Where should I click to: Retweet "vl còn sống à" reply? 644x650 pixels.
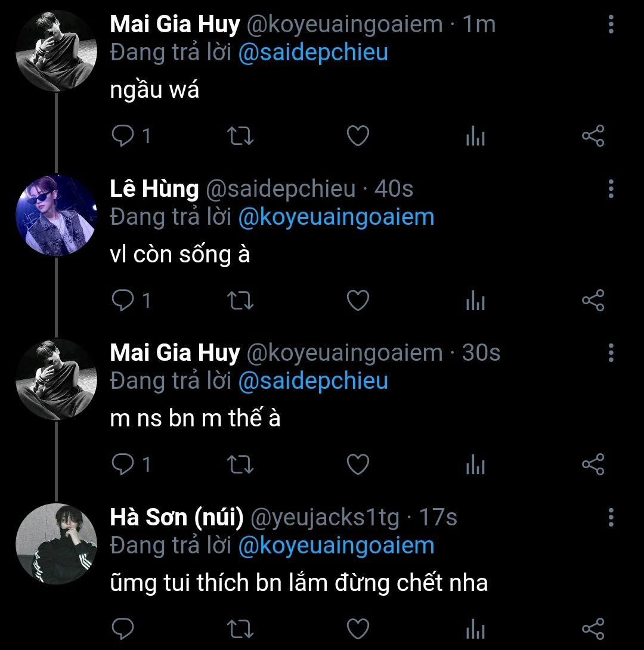[x=241, y=301]
